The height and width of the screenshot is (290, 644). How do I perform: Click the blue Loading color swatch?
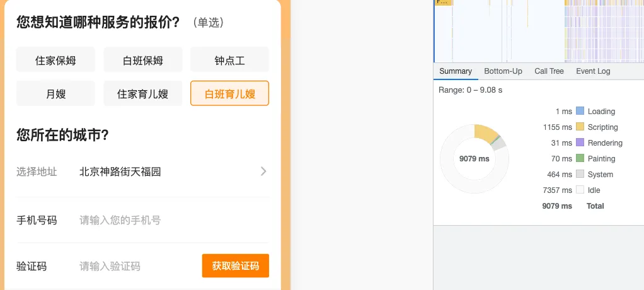point(580,111)
